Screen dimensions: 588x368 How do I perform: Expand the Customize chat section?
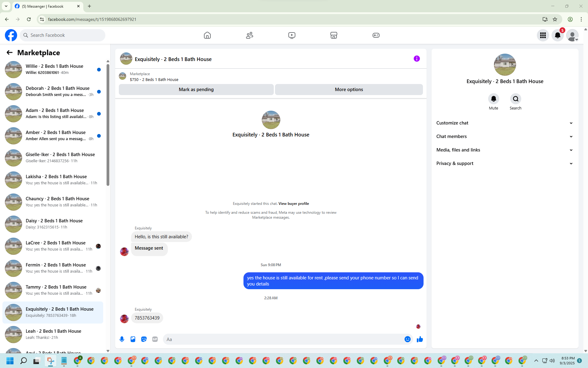(x=505, y=123)
